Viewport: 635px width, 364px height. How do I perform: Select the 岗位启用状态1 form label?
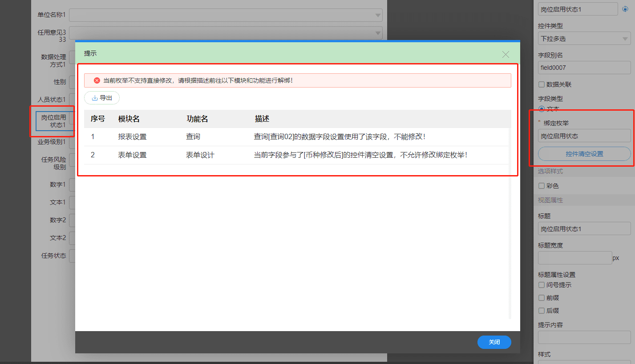[53, 121]
